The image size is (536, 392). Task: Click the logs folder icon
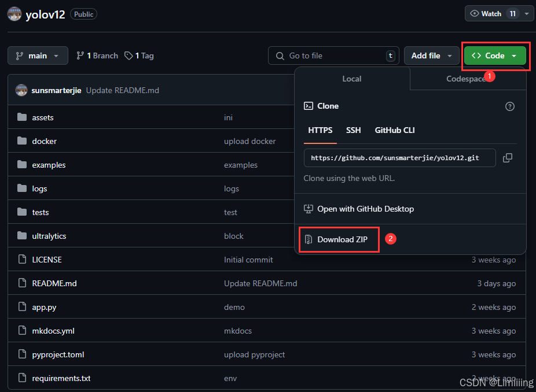coord(22,188)
